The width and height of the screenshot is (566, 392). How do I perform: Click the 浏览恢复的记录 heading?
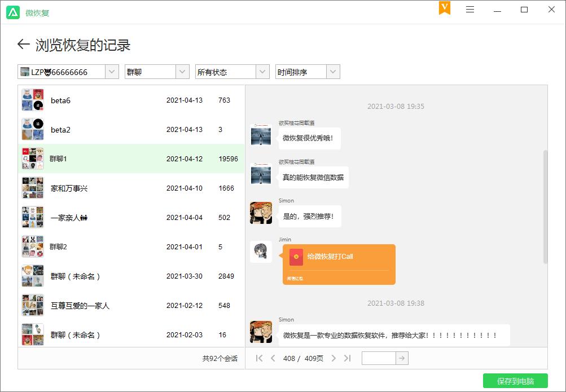pos(82,45)
